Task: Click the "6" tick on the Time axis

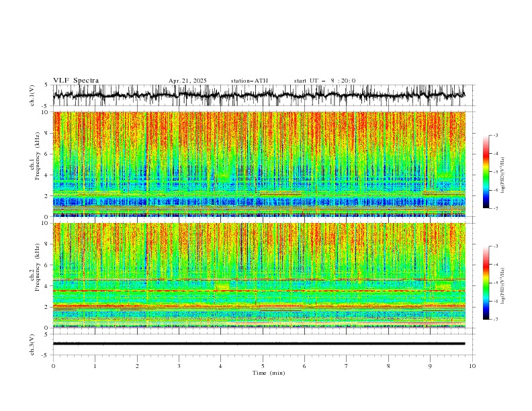Action: (x=304, y=366)
